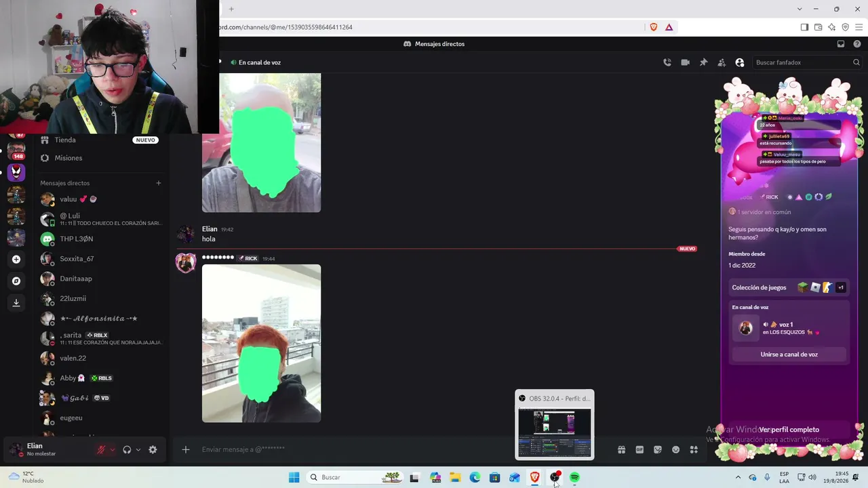Click the OBS 32.0.4 preview thumbnail
Viewport: 868px width, 488px height.
555,432
